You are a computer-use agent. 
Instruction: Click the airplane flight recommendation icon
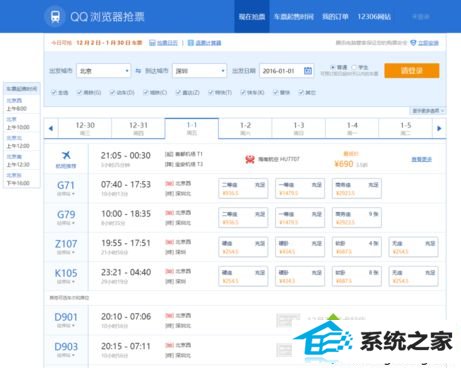[66, 155]
